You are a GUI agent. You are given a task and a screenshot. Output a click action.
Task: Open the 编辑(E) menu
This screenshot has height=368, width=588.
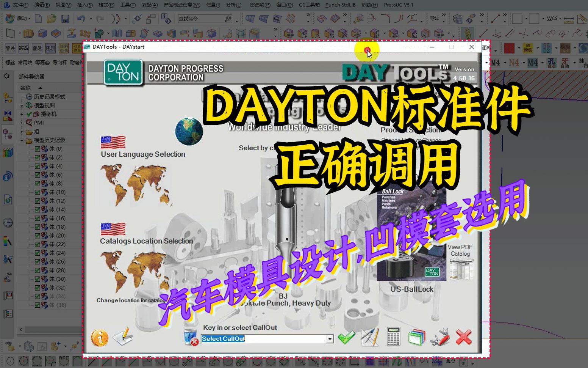[x=42, y=5]
